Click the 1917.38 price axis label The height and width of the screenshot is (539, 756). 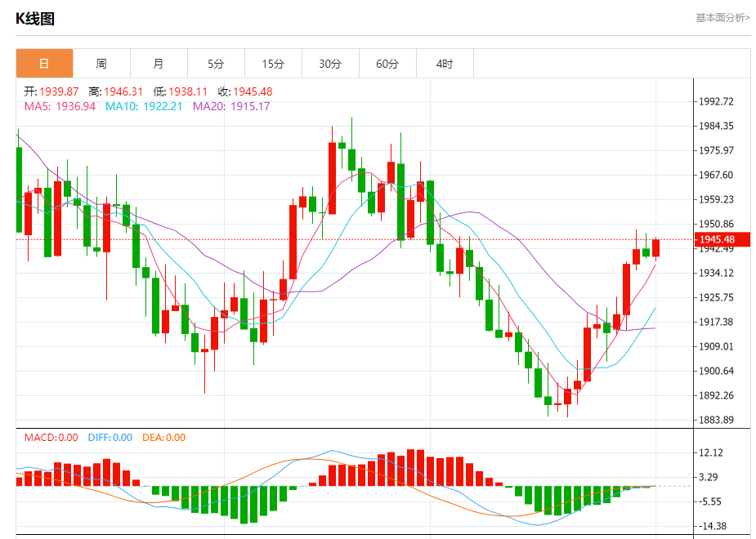pyautogui.click(x=717, y=322)
